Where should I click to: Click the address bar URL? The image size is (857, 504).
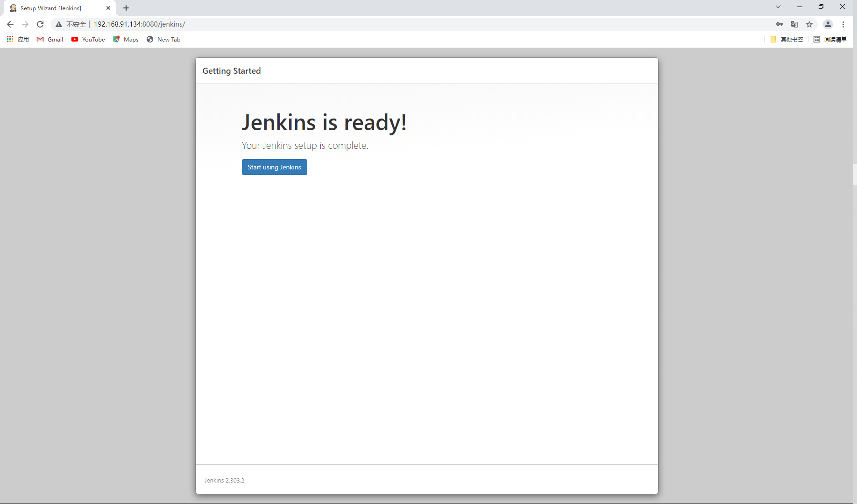point(140,24)
